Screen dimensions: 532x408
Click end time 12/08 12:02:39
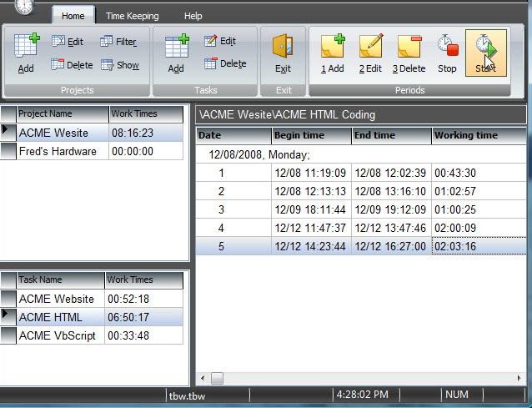pos(392,173)
